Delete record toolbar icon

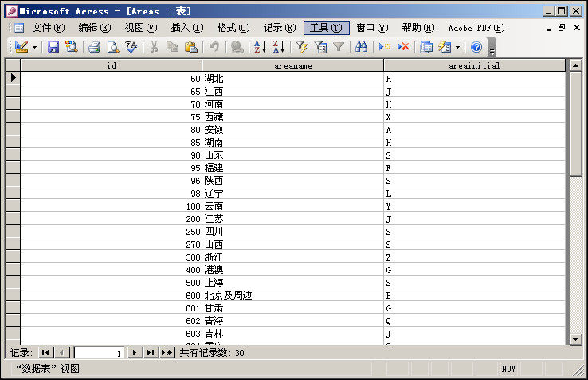403,47
